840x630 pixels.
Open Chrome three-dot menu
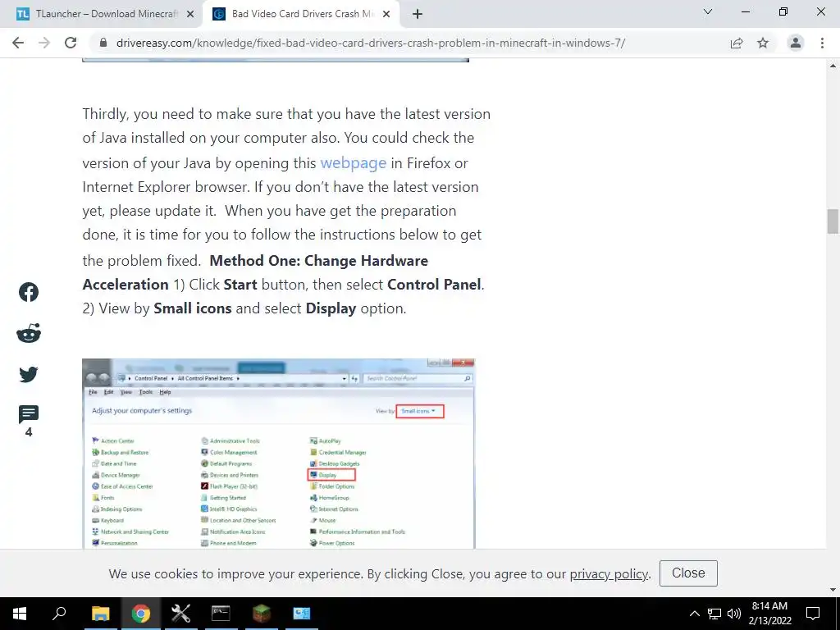pos(822,43)
